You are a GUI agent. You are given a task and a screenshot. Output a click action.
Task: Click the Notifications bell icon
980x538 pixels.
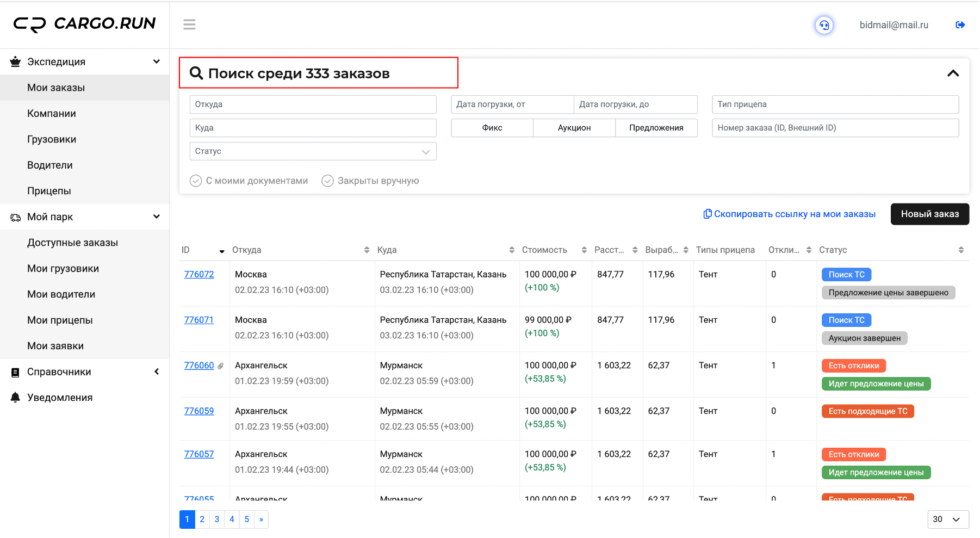coord(16,397)
